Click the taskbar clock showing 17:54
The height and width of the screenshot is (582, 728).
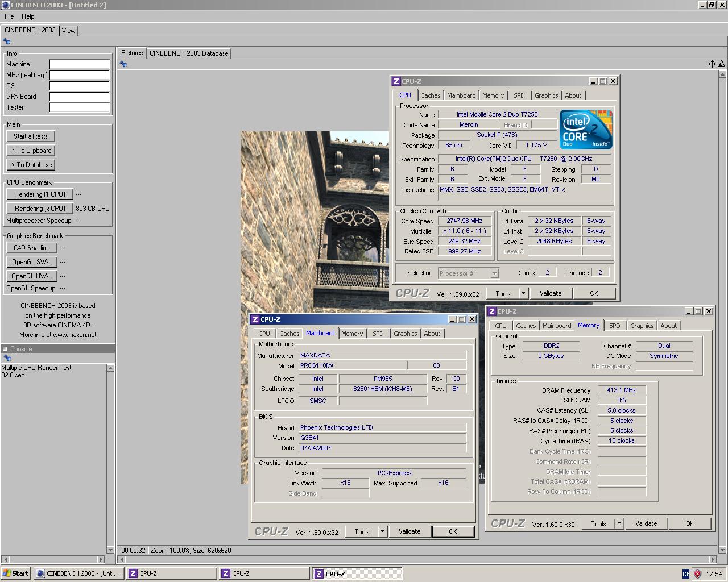714,574
